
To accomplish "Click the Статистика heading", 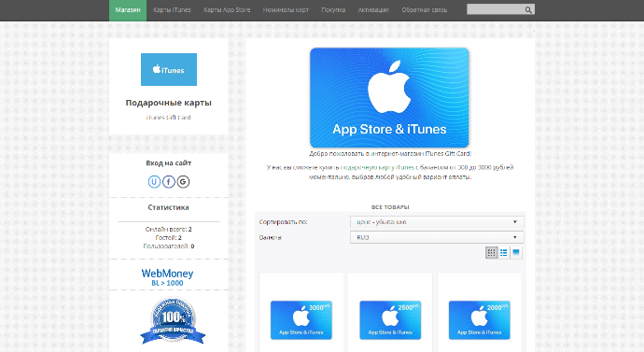I will click(169, 207).
